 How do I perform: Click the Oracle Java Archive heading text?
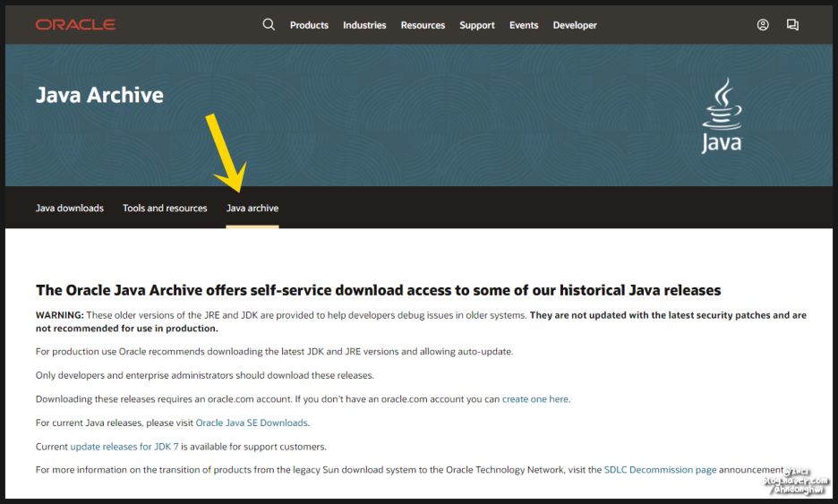pos(378,290)
